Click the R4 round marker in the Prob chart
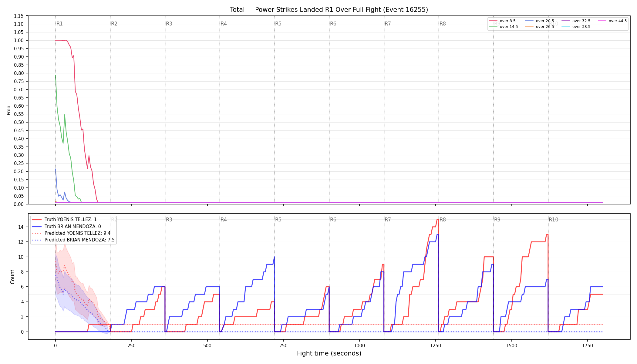Viewport: 637px width, 364px height. click(x=224, y=24)
